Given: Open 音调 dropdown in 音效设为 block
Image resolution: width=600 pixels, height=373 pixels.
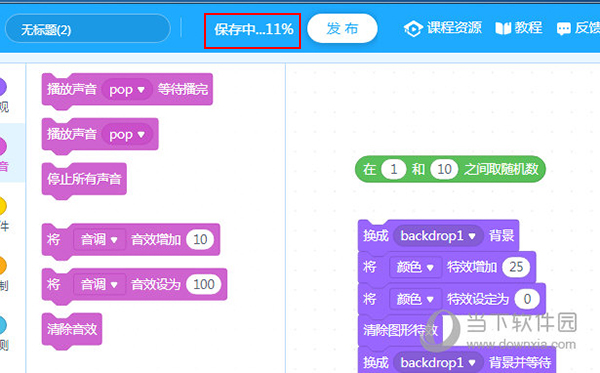Looking at the screenshot, I should [x=99, y=285].
